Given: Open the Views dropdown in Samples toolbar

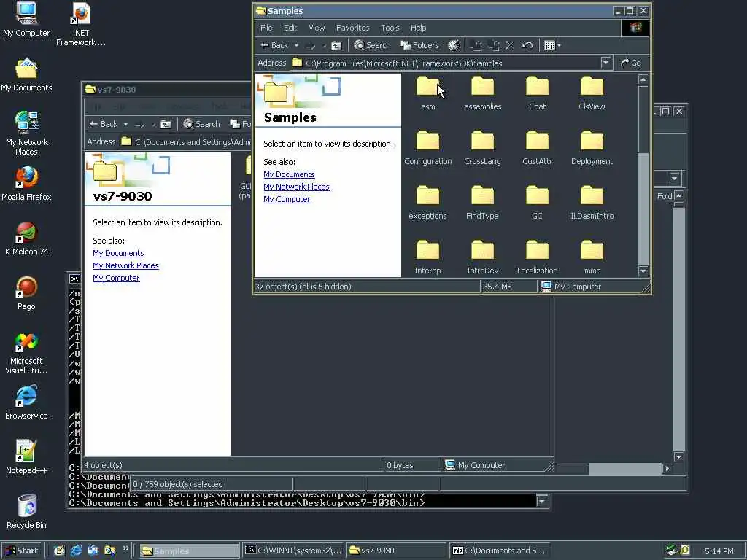Looking at the screenshot, I should pos(552,45).
